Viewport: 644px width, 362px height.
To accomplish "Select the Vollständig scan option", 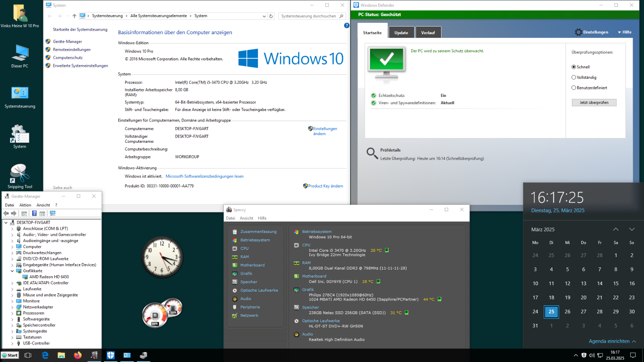I will (x=574, y=78).
